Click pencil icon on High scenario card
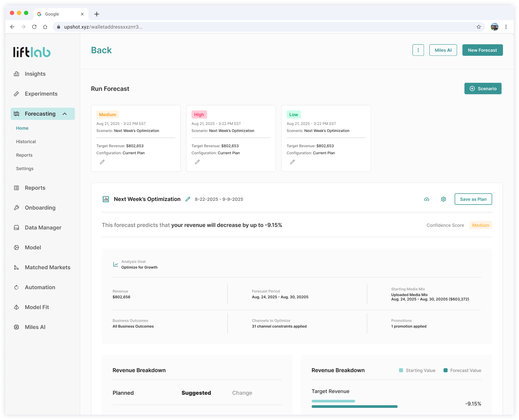The width and height of the screenshot is (519, 420). pos(197,162)
